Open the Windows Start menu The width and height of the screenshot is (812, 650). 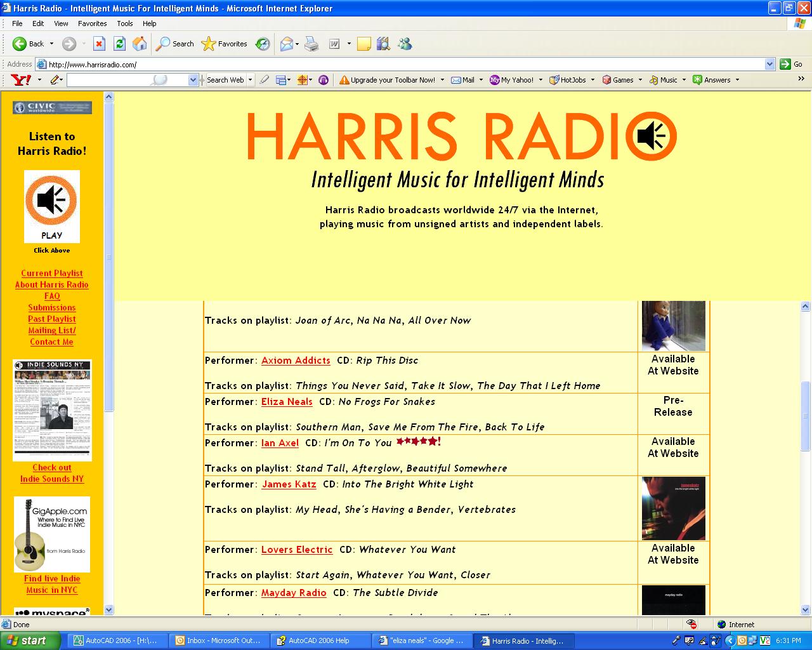[x=30, y=640]
